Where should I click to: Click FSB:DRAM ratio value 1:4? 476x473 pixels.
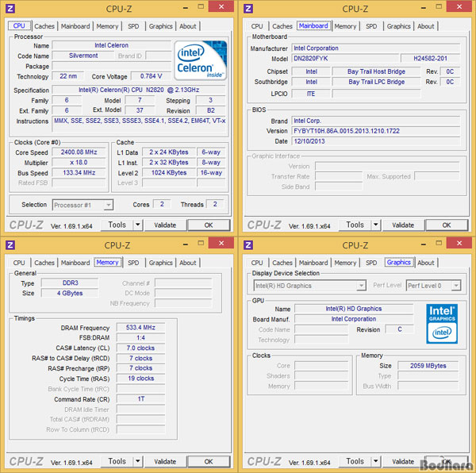[x=140, y=337]
